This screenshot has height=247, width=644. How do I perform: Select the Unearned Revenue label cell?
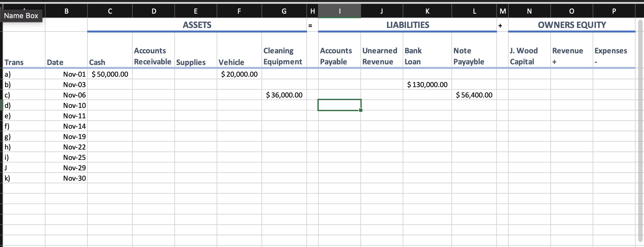382,50
